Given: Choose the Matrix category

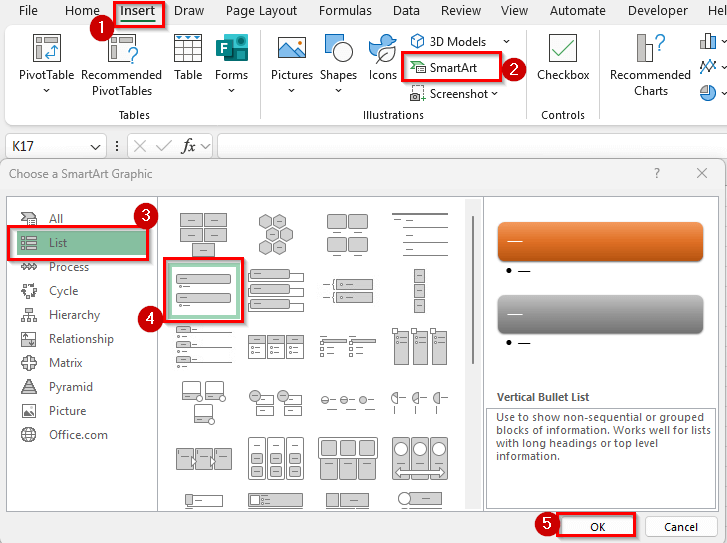Looking at the screenshot, I should pyautogui.click(x=65, y=363).
